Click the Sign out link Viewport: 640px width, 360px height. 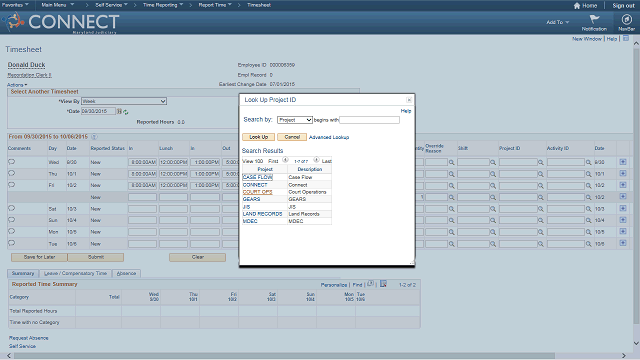coord(623,6)
